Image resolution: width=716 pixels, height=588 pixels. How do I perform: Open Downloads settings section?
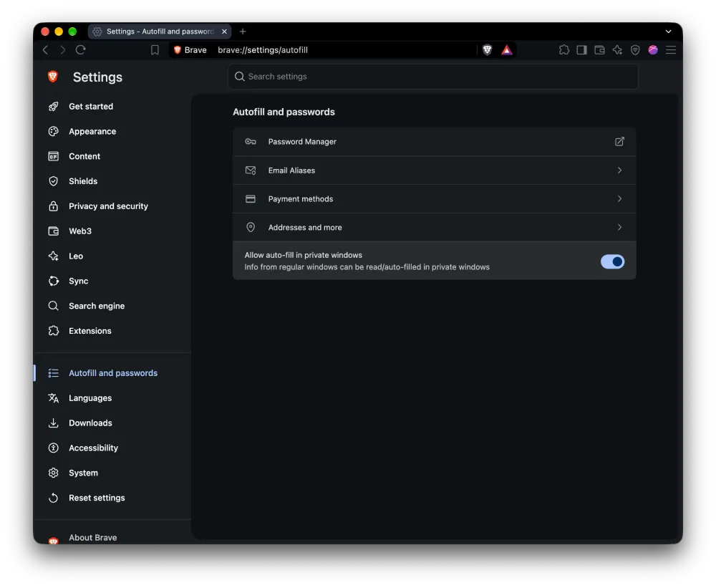90,423
